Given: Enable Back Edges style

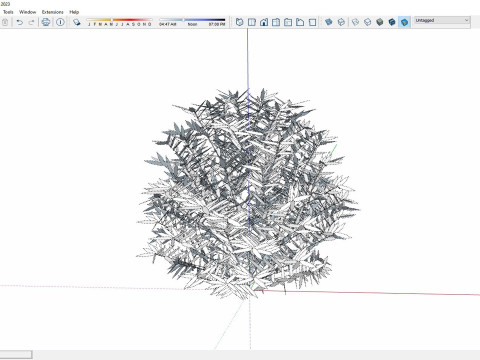Looking at the screenshot, I should pos(341,22).
